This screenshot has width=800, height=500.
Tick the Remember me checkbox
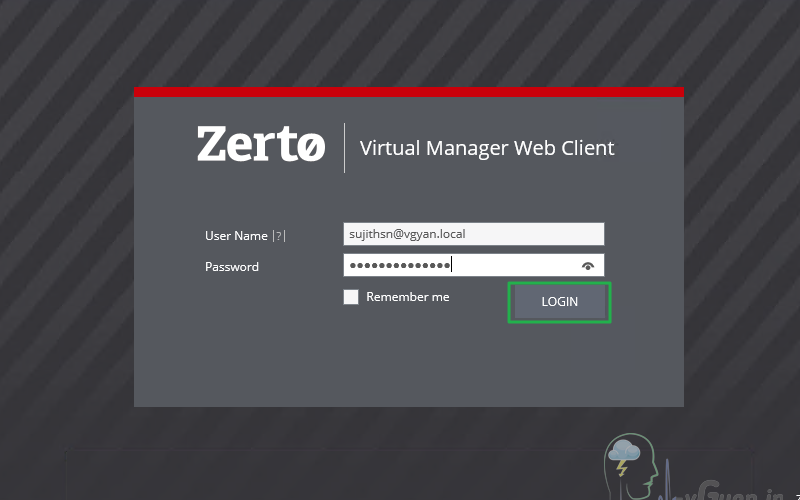(351, 297)
